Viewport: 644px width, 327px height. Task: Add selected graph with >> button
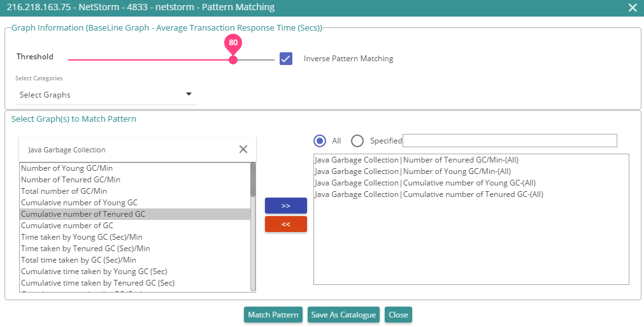pos(286,206)
